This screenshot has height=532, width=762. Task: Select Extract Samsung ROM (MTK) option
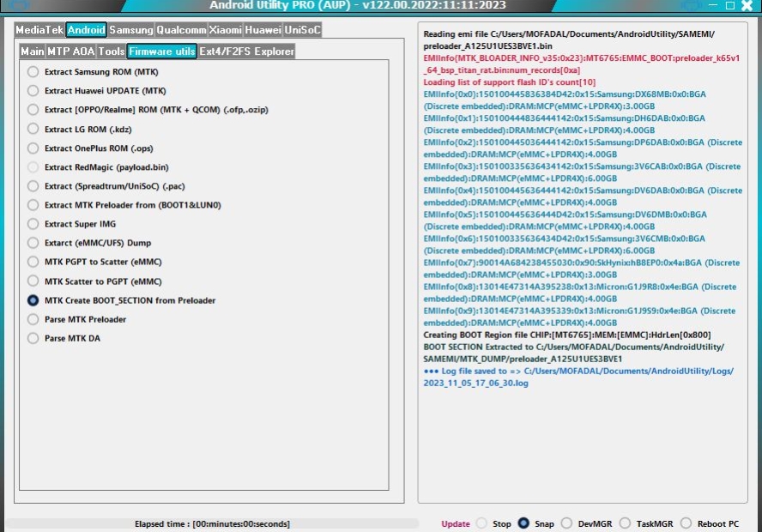(x=93, y=72)
